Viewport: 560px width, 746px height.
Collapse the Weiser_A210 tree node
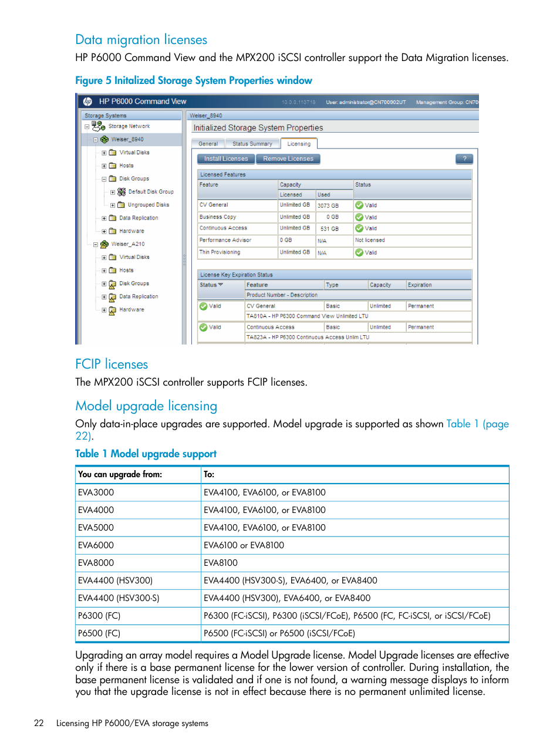point(96,245)
